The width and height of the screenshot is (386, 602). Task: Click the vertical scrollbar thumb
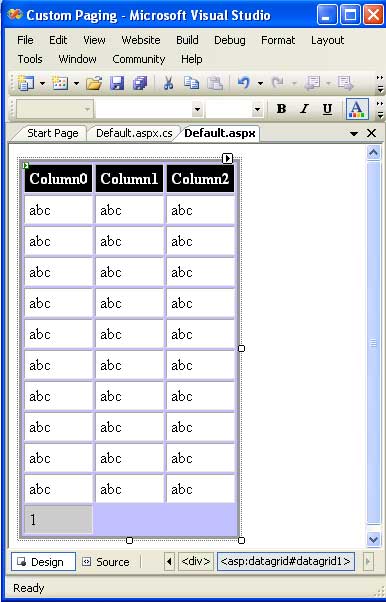pyautogui.click(x=374, y=343)
